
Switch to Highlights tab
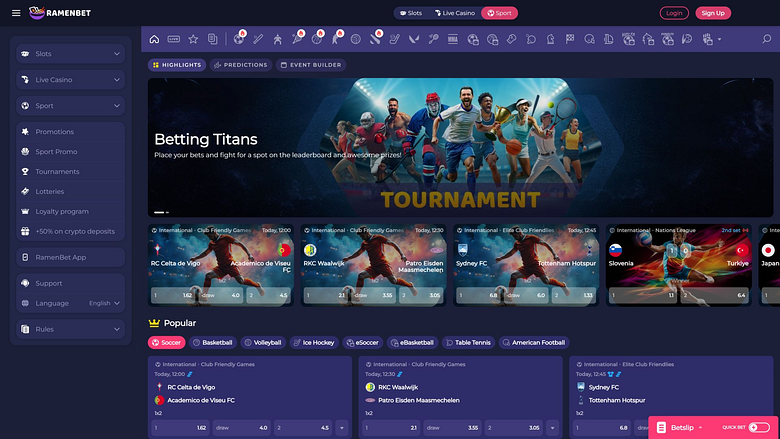[x=177, y=65]
